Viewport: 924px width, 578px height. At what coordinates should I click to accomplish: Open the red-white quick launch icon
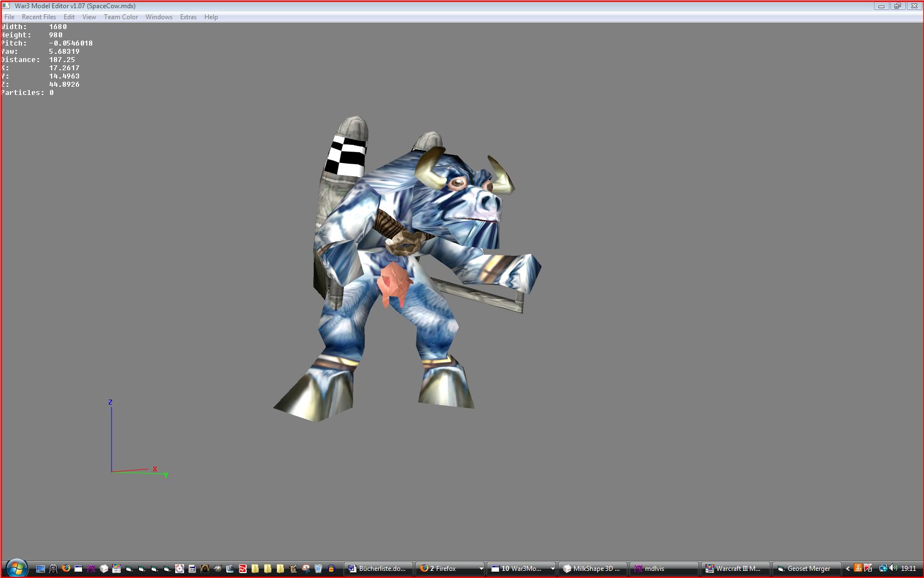(x=242, y=569)
